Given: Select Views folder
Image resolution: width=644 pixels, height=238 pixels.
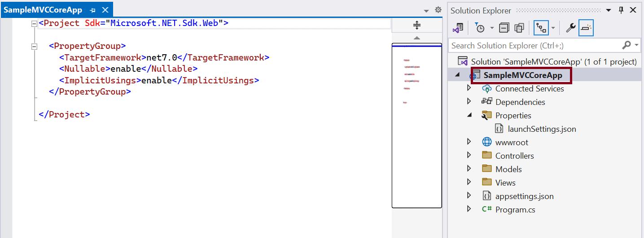Looking at the screenshot, I should 505,183.
